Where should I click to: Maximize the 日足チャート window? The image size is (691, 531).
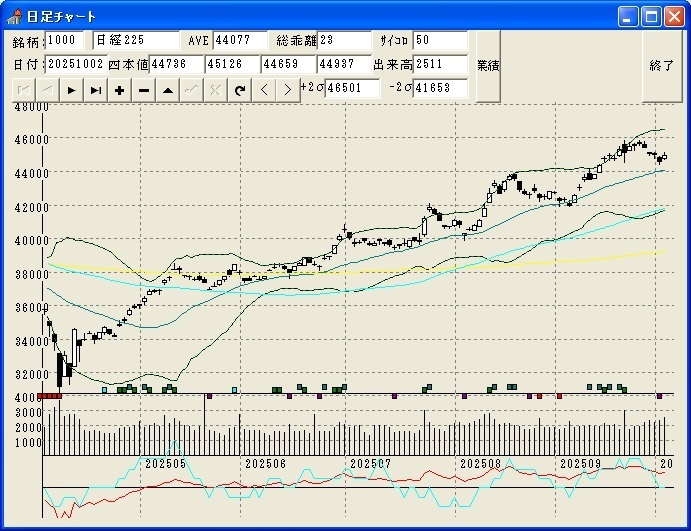click(x=651, y=16)
